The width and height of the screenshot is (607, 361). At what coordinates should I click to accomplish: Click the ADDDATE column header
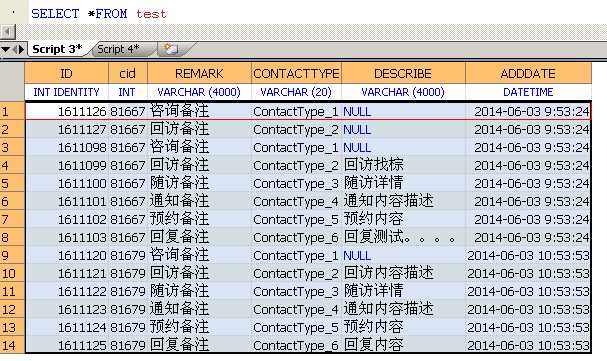point(528,73)
